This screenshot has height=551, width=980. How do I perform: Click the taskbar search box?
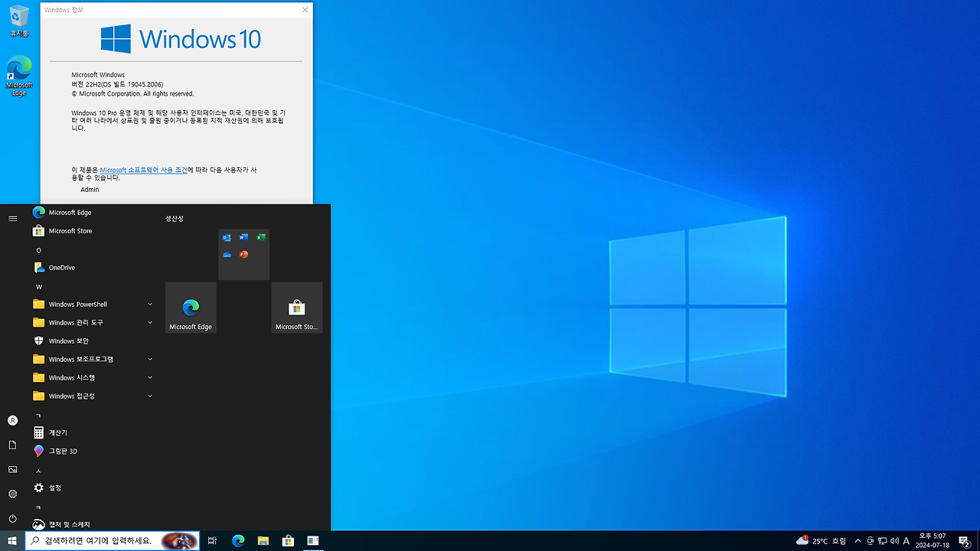113,541
